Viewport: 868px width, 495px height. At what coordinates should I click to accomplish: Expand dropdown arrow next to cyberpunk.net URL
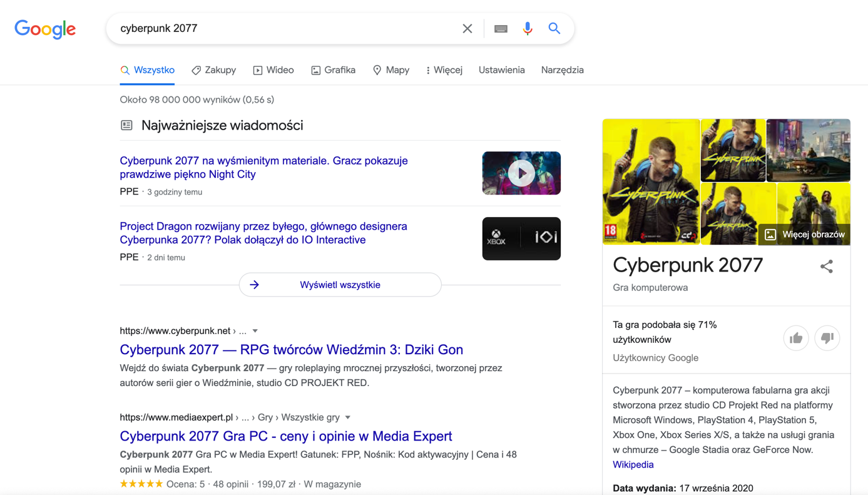pos(255,331)
